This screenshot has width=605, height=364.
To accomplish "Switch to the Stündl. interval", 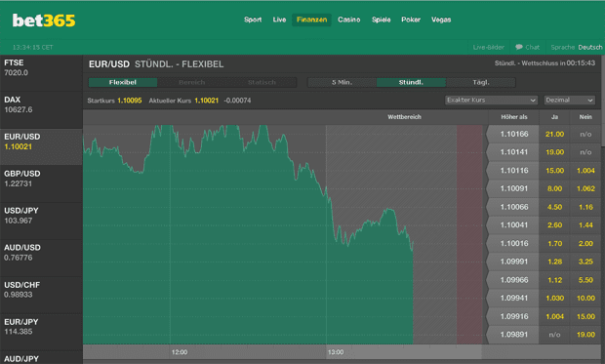I will tap(411, 82).
